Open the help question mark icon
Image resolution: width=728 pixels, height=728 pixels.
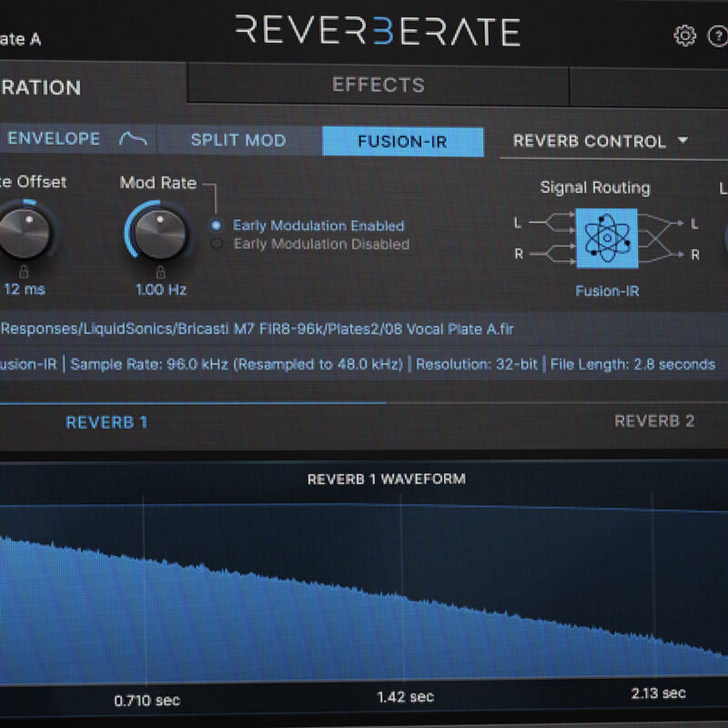click(717, 36)
